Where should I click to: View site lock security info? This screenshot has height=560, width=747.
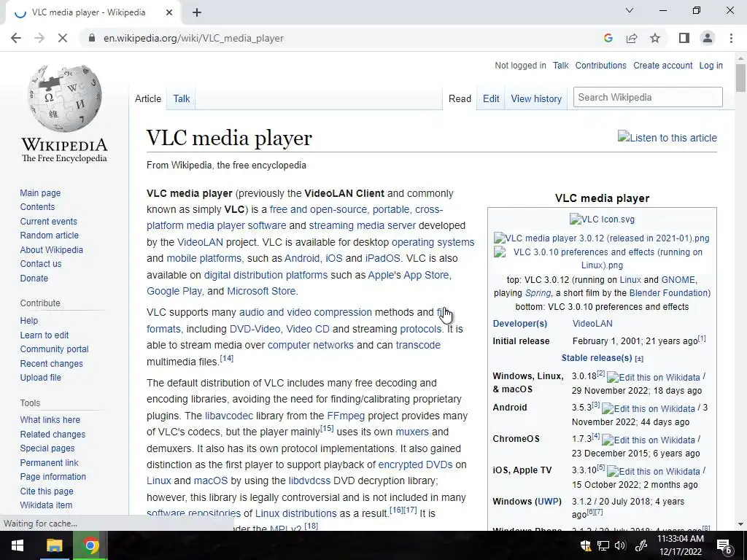click(92, 38)
